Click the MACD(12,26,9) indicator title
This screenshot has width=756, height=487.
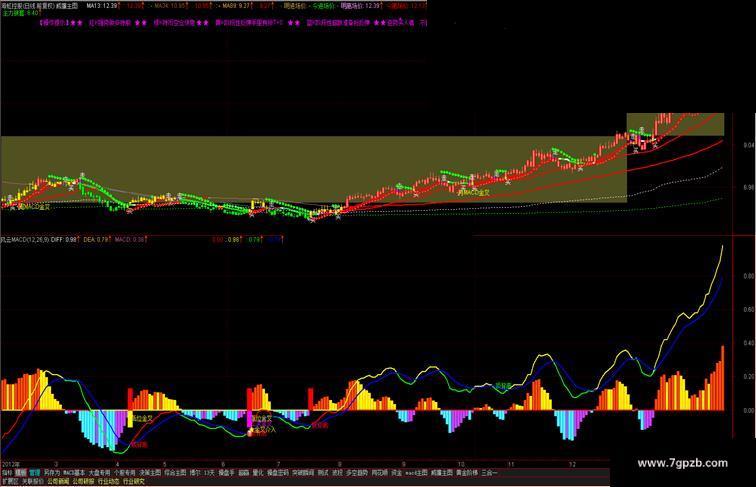tap(25, 239)
